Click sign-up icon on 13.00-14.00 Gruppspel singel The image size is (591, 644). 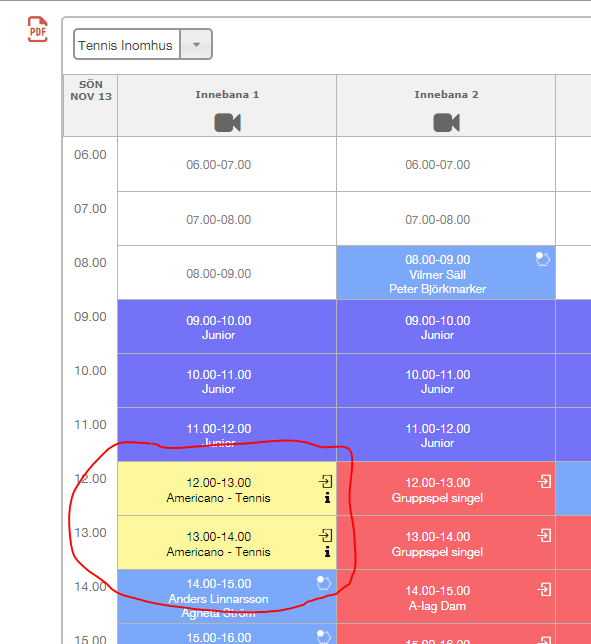coord(545,535)
